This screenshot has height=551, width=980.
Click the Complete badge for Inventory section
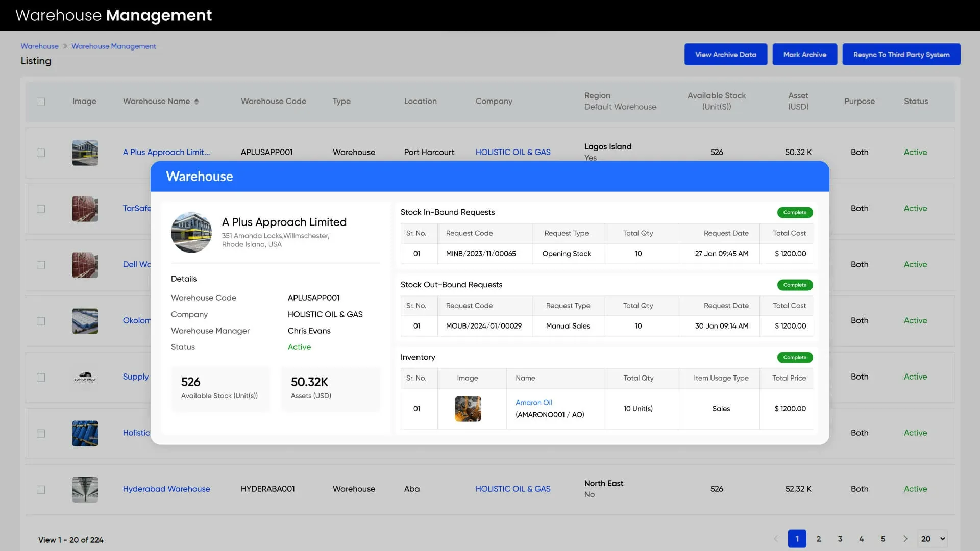tap(794, 357)
